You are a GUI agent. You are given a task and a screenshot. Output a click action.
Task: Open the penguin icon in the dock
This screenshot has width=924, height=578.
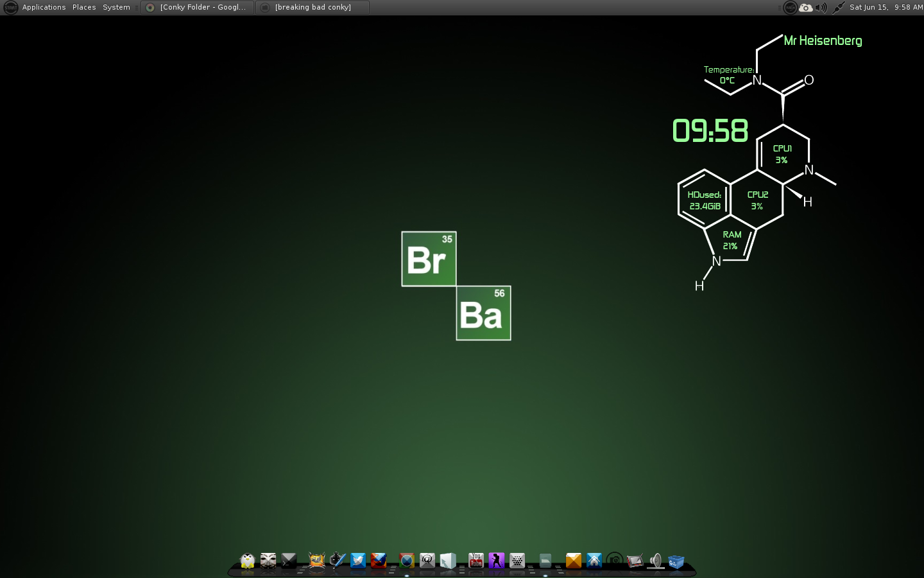pyautogui.click(x=248, y=561)
